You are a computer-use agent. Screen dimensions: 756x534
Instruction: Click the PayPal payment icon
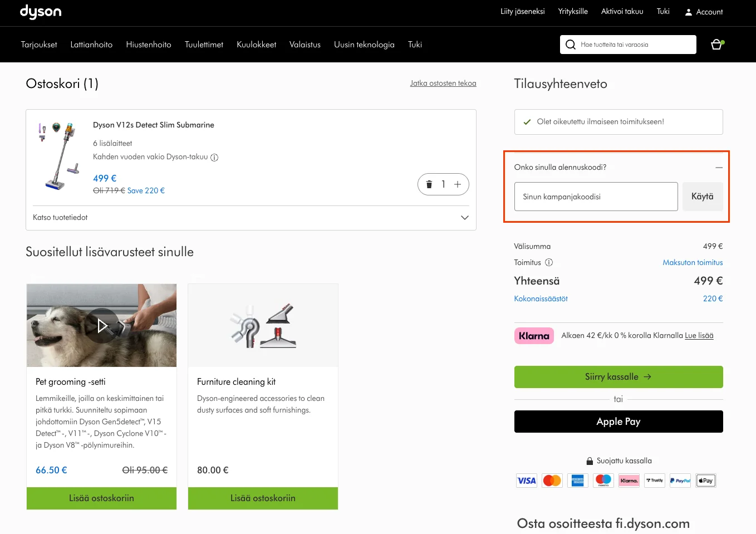point(680,481)
